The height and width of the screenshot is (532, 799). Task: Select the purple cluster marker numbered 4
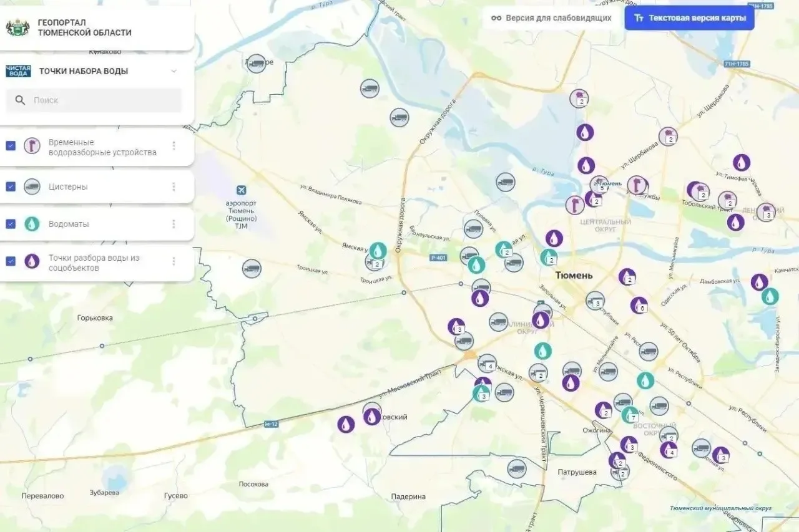pos(669,450)
